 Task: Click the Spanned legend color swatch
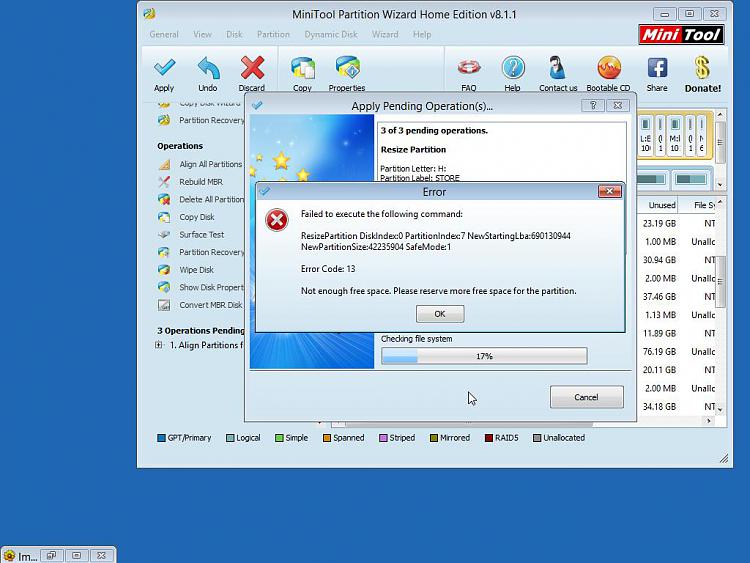(327, 438)
